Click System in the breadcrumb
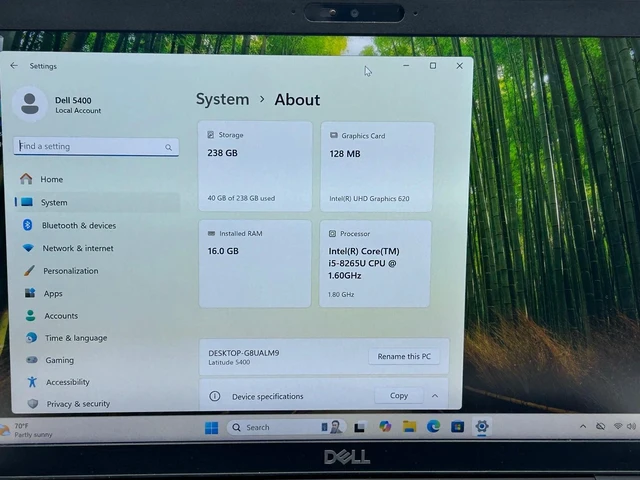 pyautogui.click(x=222, y=99)
